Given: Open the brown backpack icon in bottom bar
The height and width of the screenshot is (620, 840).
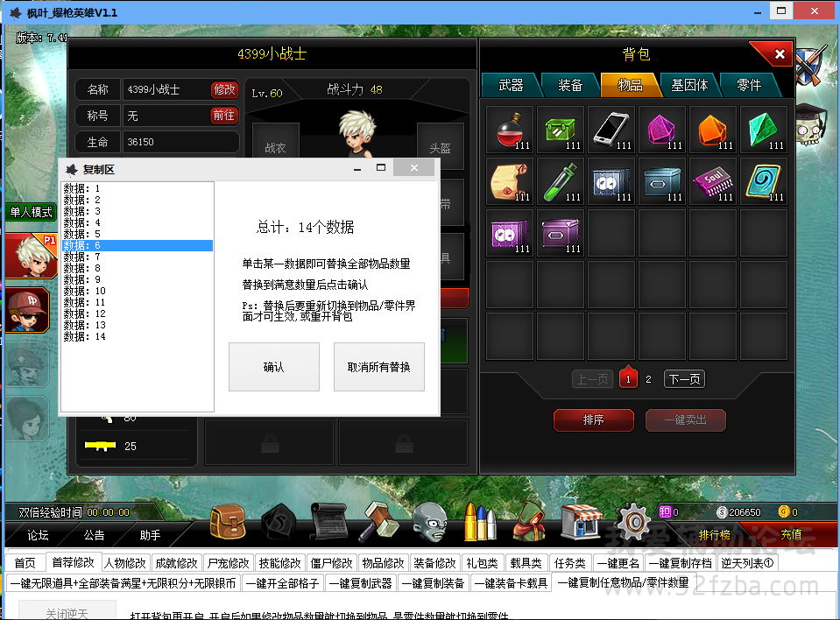Looking at the screenshot, I should (228, 521).
